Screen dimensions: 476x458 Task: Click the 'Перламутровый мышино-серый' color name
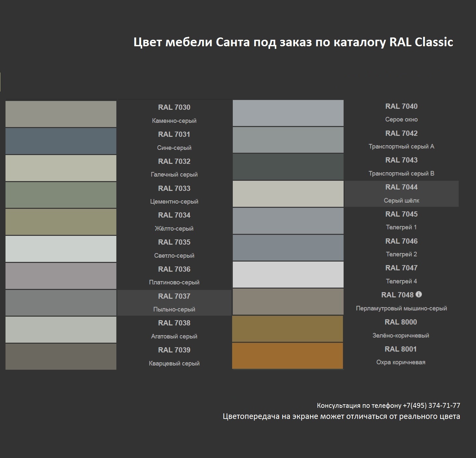click(401, 308)
